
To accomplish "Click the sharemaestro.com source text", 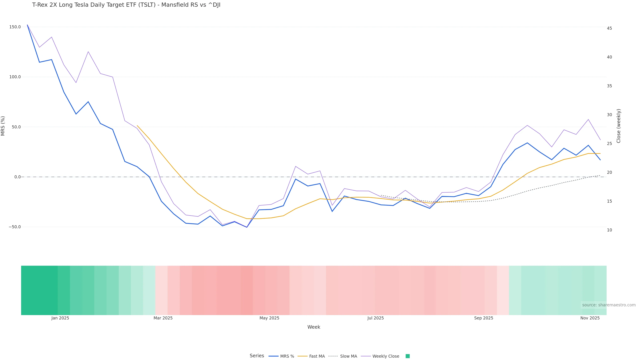I will (608, 305).
